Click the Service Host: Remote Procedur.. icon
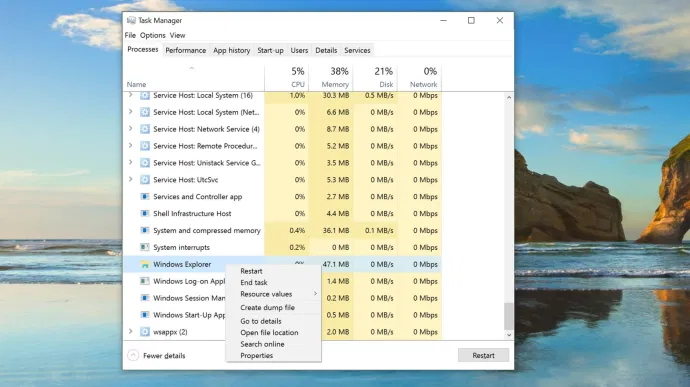690x387 pixels. 145,146
